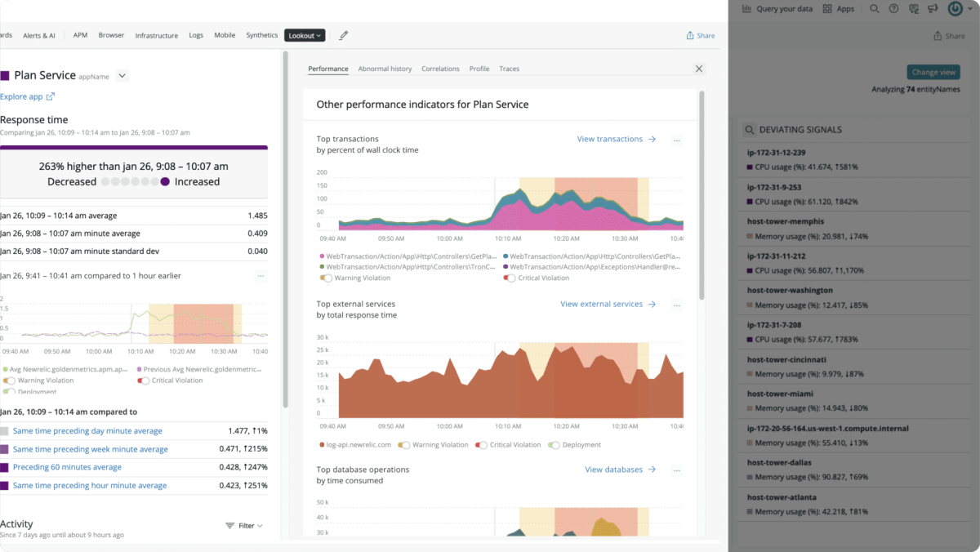Image resolution: width=980 pixels, height=552 pixels.
Task: Toggle Warning Violation under Response time chart
Action: tap(9, 381)
